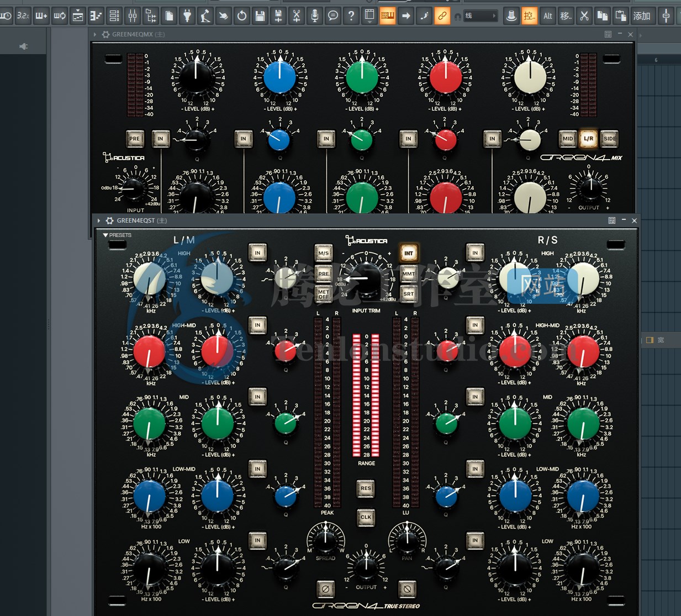Expand the GREEN4EQMX title bar arrow

click(95, 34)
